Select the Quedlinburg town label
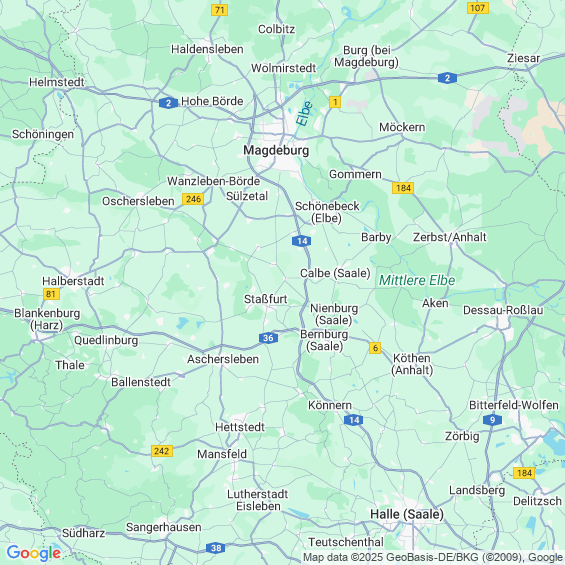The height and width of the screenshot is (565, 565). tap(106, 341)
